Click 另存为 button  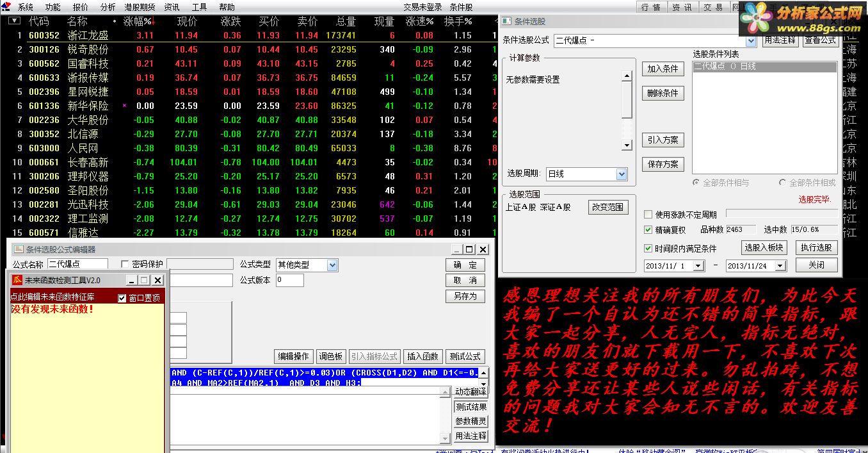(x=465, y=296)
